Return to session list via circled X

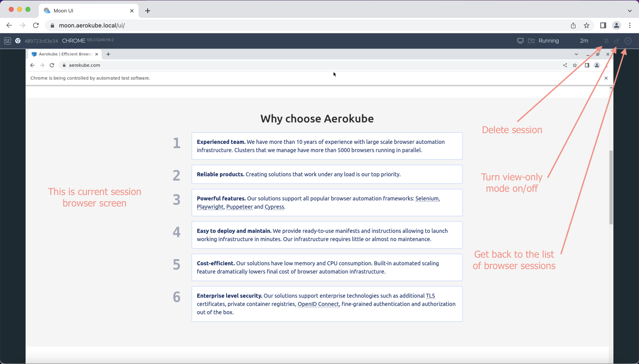[x=628, y=41]
